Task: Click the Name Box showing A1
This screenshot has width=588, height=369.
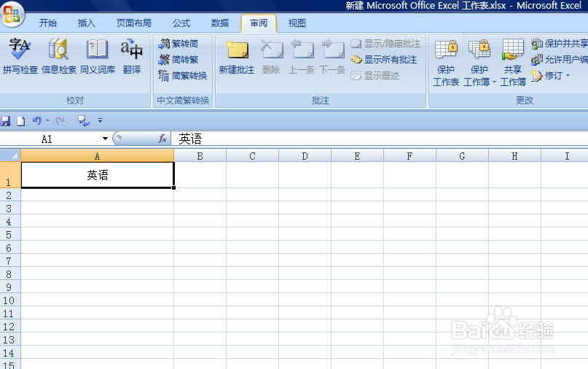Action: 50,139
